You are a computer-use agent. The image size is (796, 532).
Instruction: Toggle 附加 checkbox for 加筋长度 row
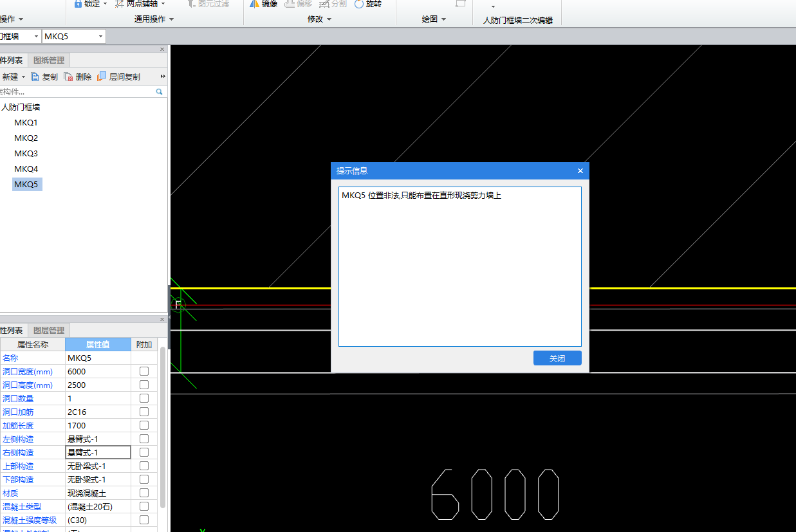point(144,425)
